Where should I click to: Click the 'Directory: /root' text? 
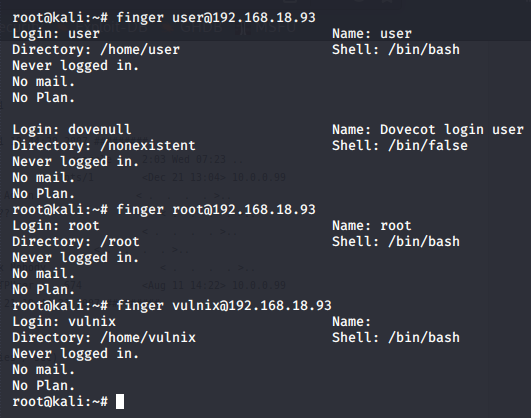[76, 242]
